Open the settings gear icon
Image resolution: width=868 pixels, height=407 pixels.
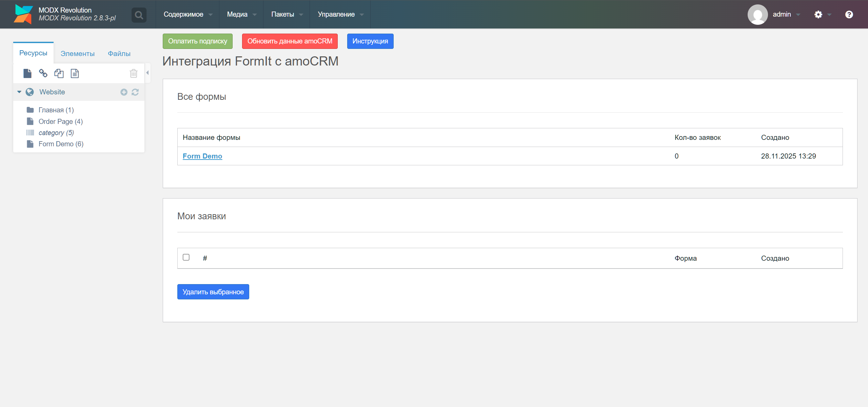click(x=818, y=15)
